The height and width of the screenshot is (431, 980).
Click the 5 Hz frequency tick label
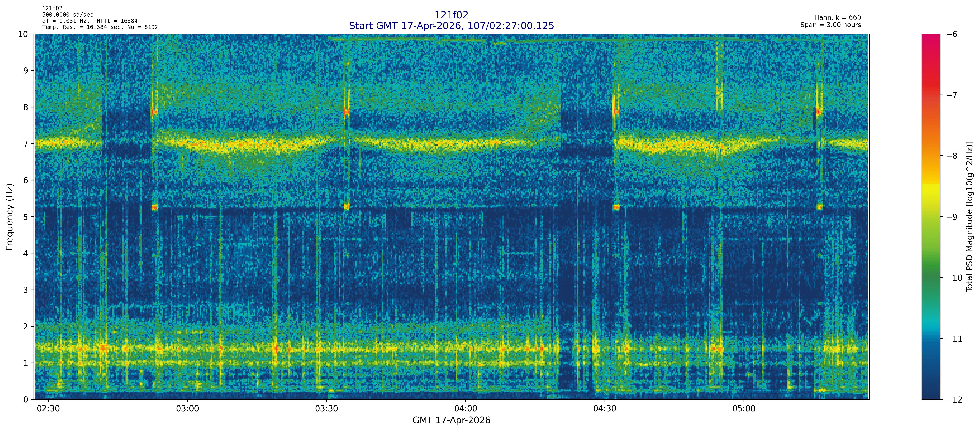[x=26, y=217]
